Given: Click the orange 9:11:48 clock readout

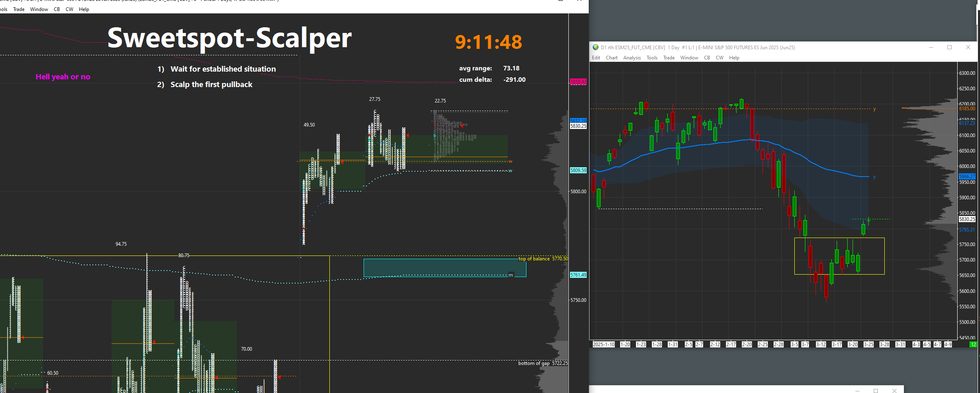Looking at the screenshot, I should click(489, 42).
